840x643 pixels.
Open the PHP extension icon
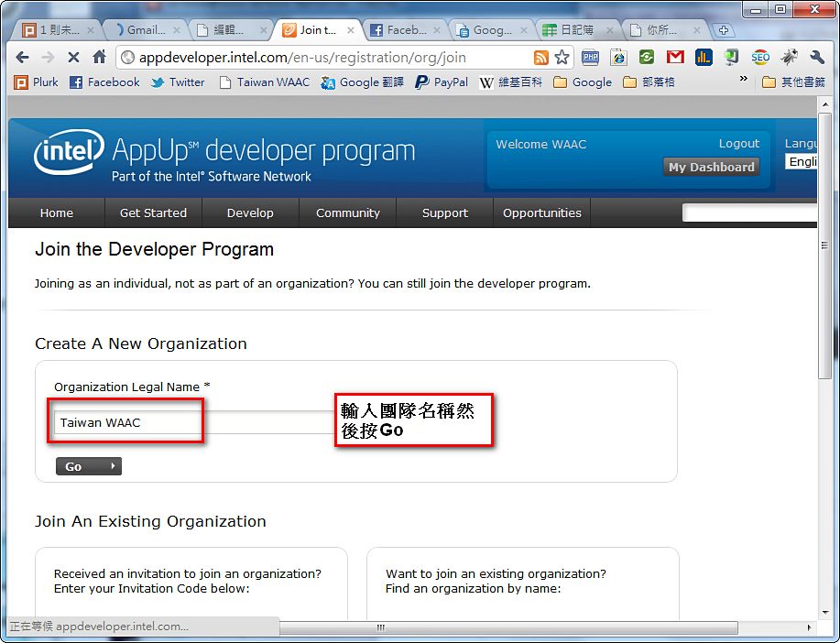click(590, 58)
